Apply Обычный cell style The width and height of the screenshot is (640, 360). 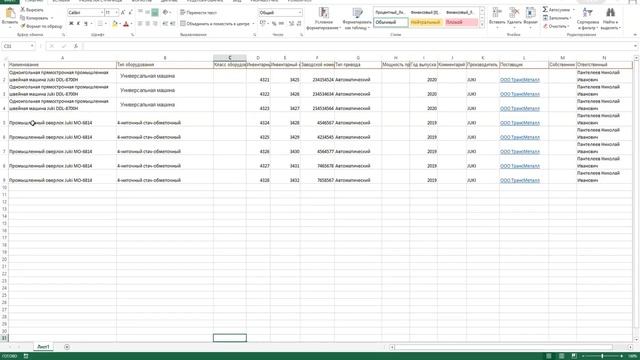tap(391, 22)
